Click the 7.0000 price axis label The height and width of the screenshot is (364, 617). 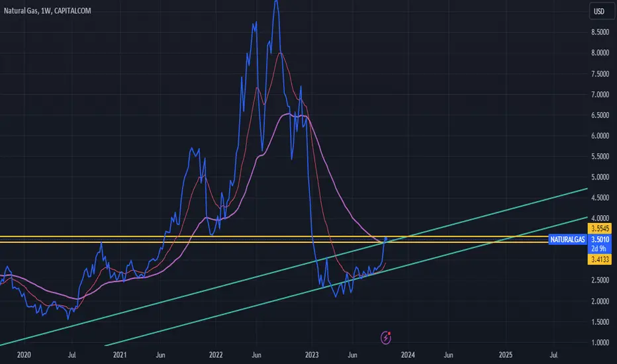(x=600, y=95)
